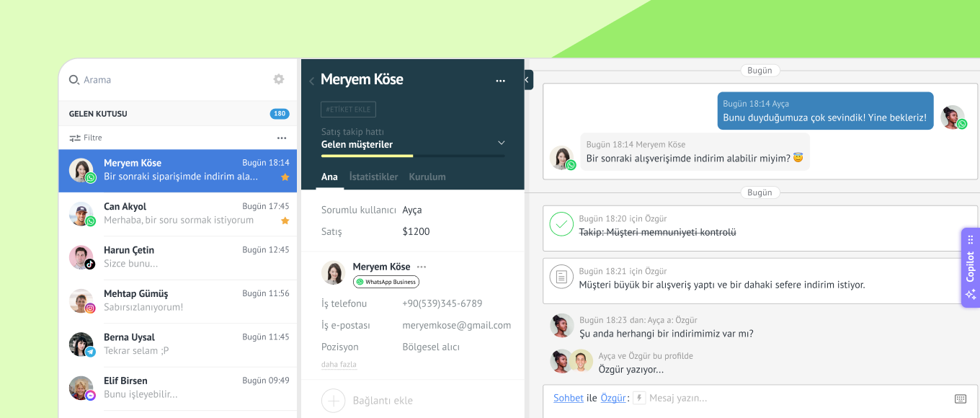Collapse the lead details panel

coord(528,79)
